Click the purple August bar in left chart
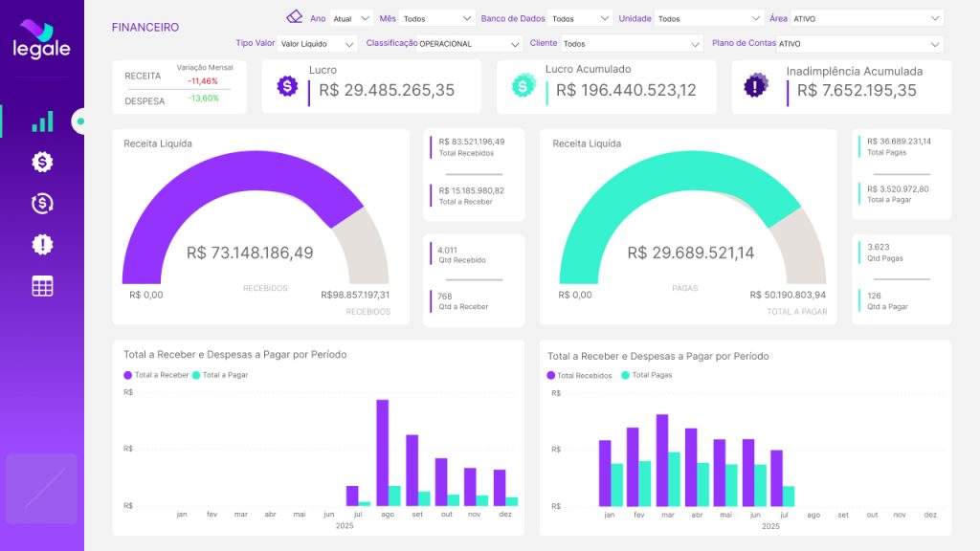The height and width of the screenshot is (551, 980). click(x=382, y=450)
